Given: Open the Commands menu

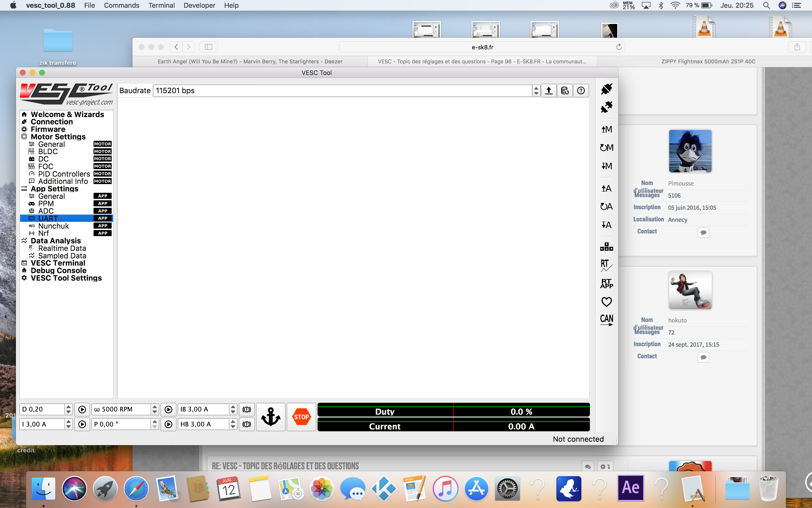Looking at the screenshot, I should point(122,5).
